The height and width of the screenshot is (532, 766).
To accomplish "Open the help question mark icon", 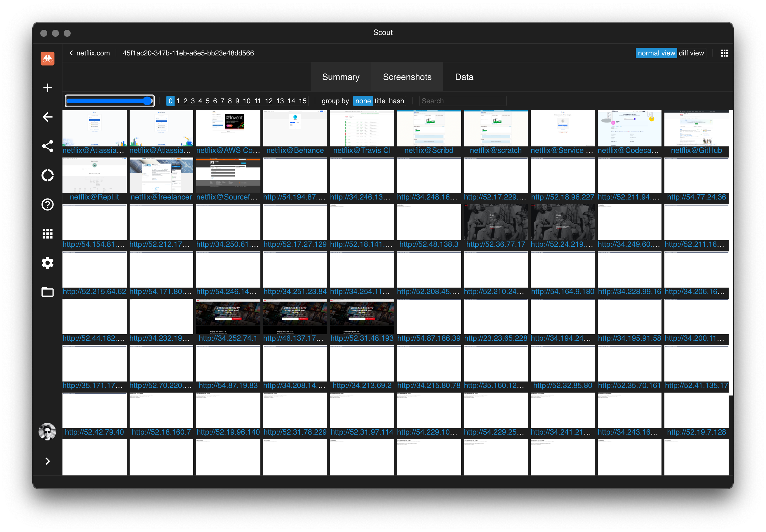I will (47, 204).
